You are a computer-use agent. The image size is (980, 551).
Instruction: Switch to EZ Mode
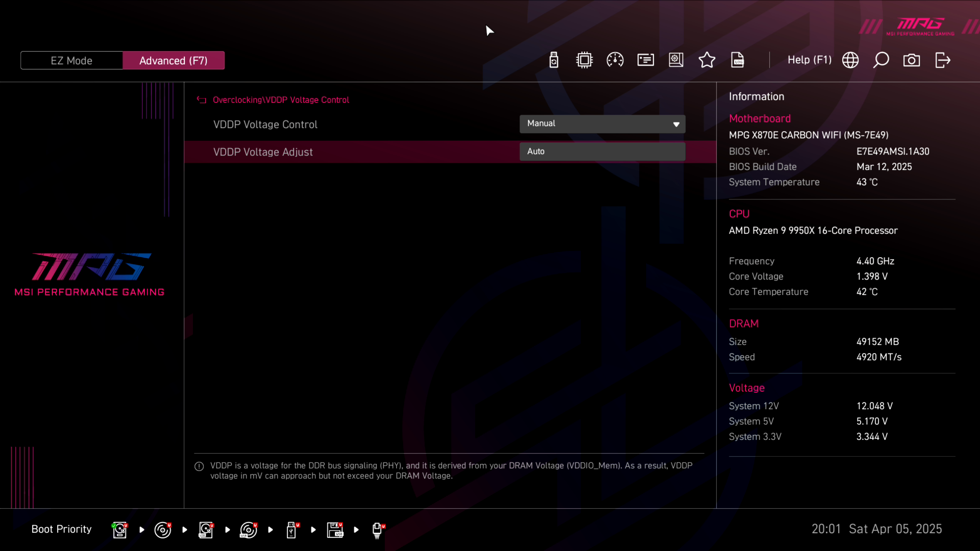pyautogui.click(x=71, y=60)
